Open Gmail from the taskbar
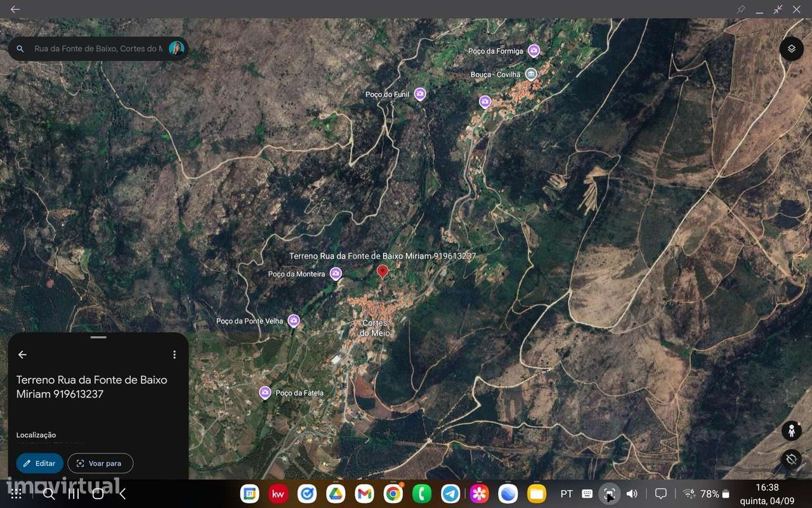Image resolution: width=812 pixels, height=508 pixels. [x=364, y=493]
